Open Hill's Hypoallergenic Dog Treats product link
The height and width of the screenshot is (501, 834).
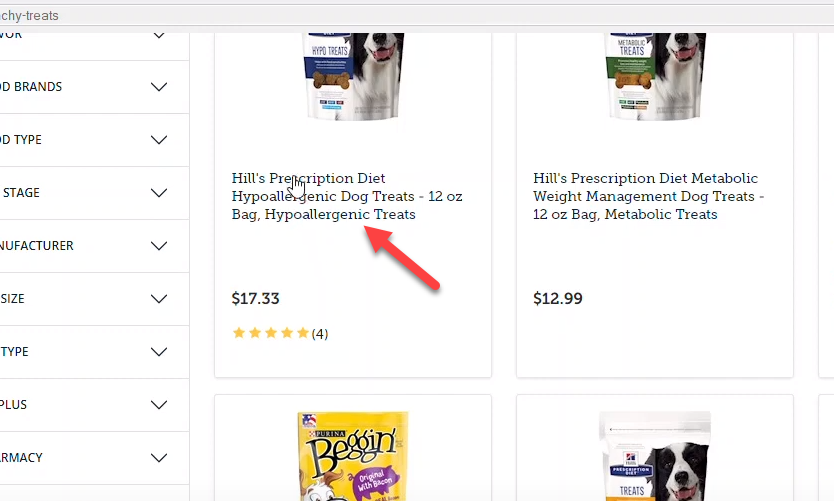pos(347,196)
